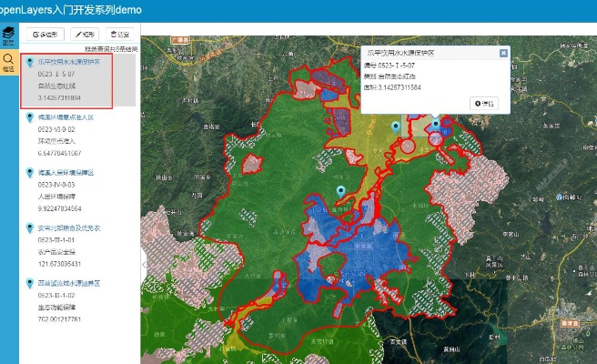Close the map info popup
597x364 pixels.
point(503,53)
